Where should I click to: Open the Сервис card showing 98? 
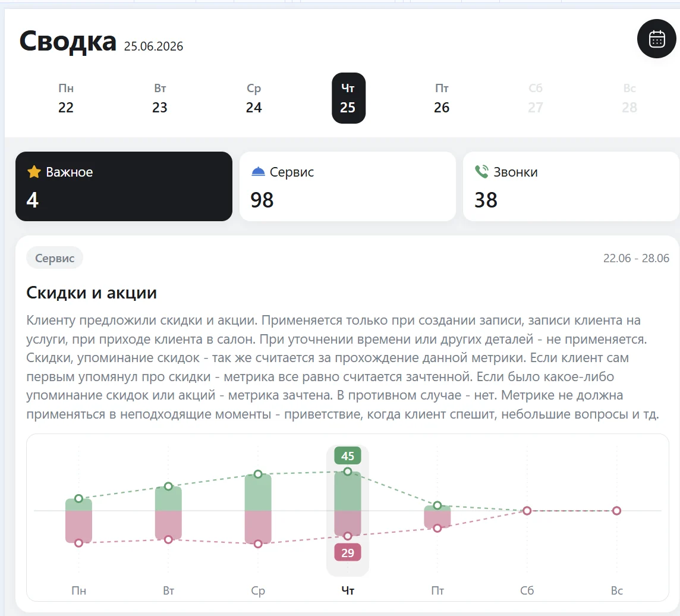coord(348,187)
